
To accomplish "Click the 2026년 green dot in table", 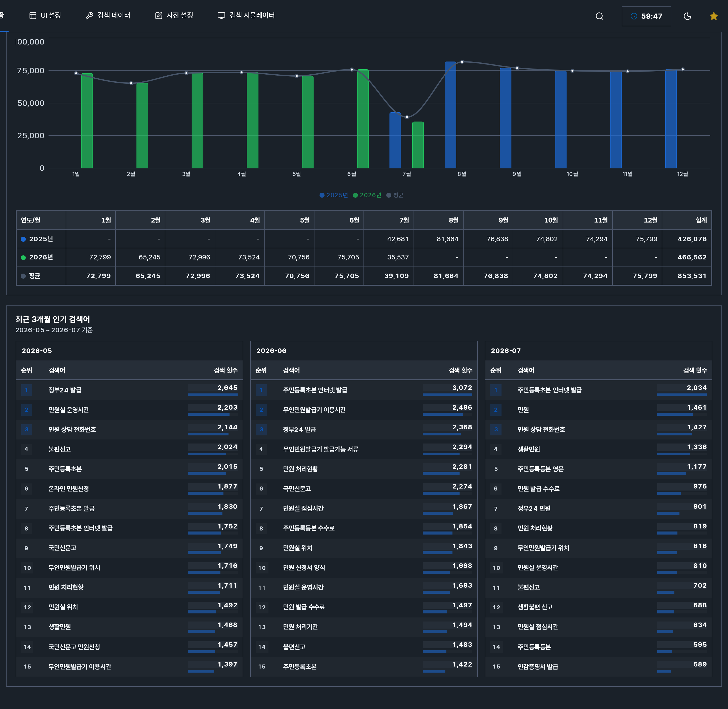I will tap(24, 257).
